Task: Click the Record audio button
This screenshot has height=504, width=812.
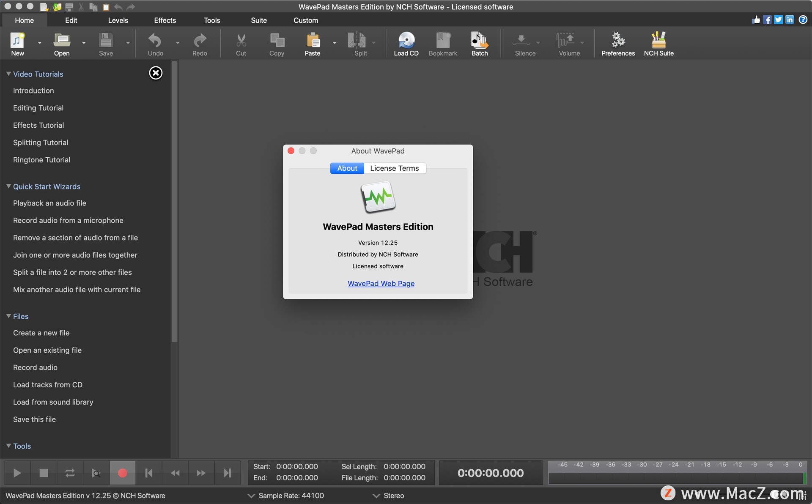Action: 35,367
